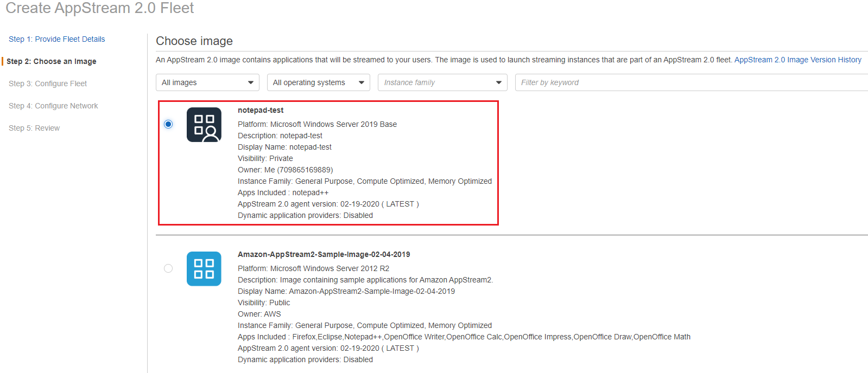
Task: Click the Apps Included Firefox,Eclipse line
Action: pyautogui.click(x=464, y=337)
